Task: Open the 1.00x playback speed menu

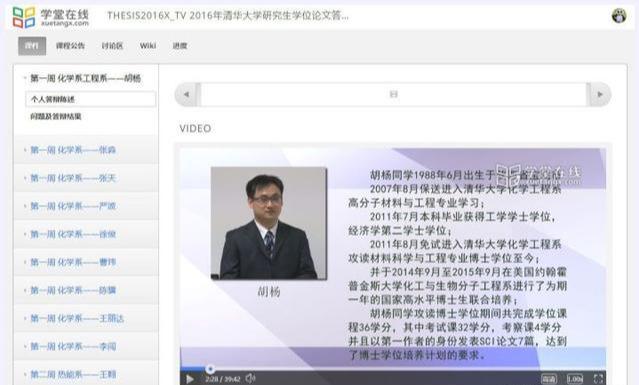Action: click(x=575, y=379)
